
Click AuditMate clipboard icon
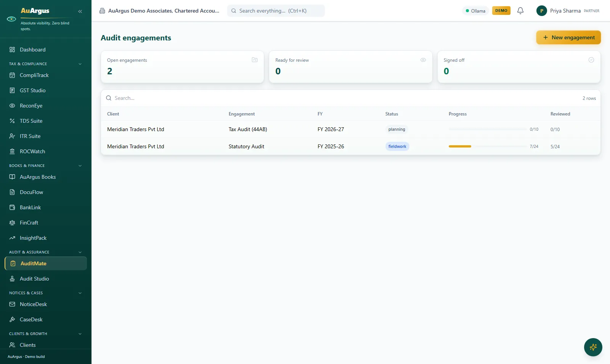(x=13, y=263)
